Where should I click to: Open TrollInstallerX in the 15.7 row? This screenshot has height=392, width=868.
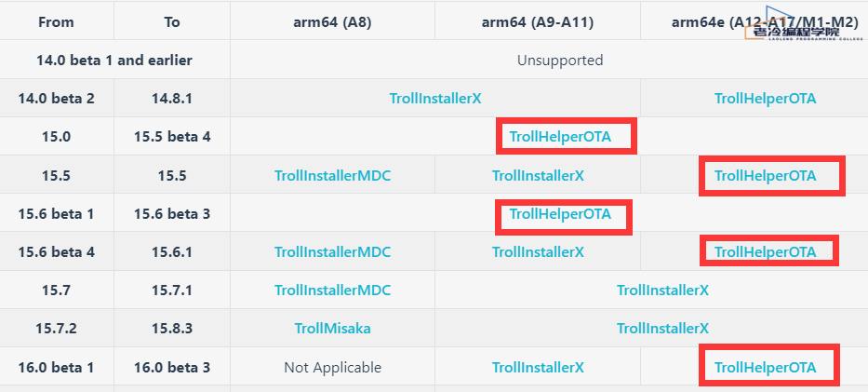(662, 291)
